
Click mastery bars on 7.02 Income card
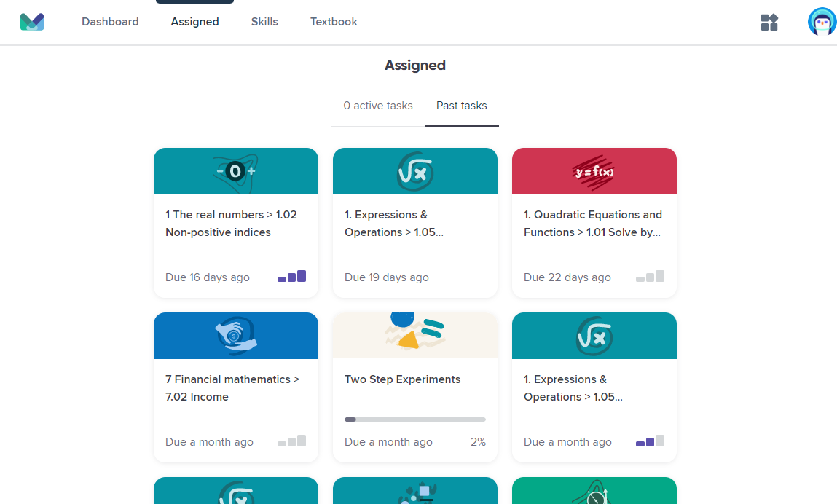click(291, 441)
